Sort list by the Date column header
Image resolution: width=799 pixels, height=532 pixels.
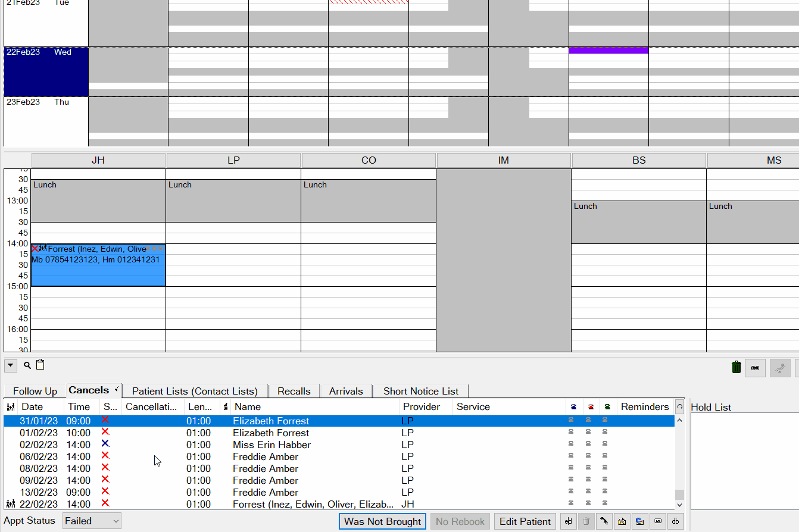[33, 407]
